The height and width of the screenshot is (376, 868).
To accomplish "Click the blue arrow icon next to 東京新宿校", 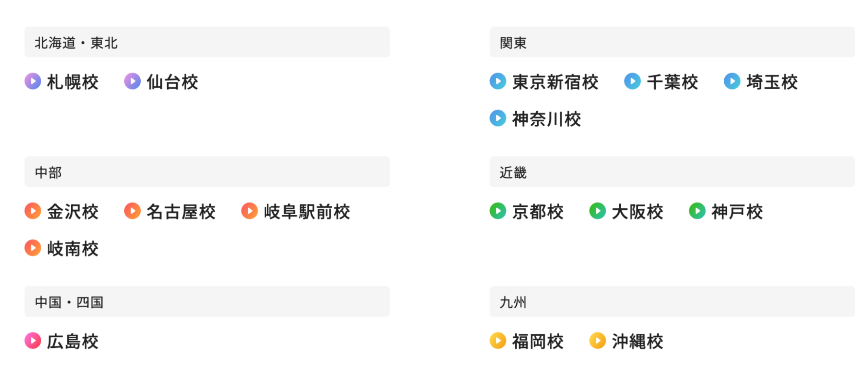I will [x=498, y=81].
